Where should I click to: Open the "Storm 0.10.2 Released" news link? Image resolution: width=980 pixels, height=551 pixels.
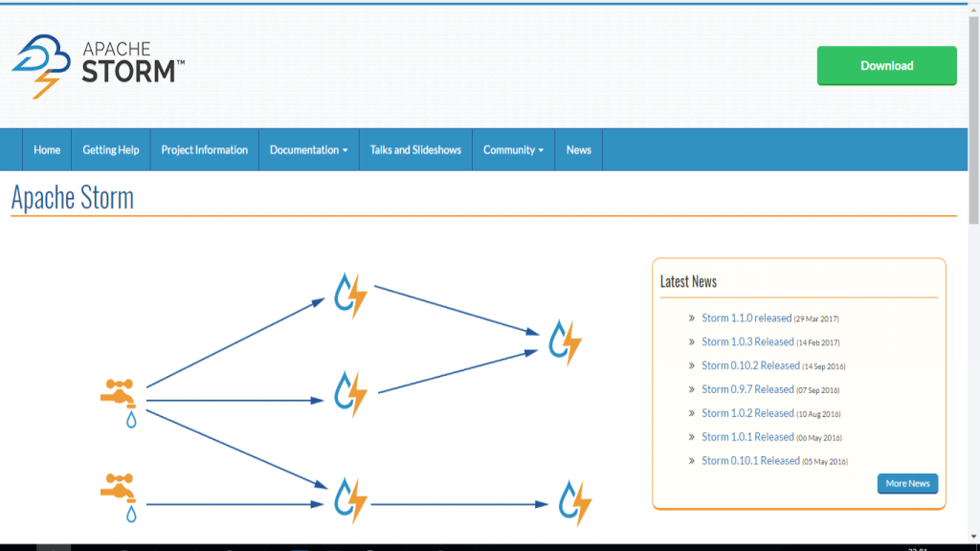[x=750, y=365]
